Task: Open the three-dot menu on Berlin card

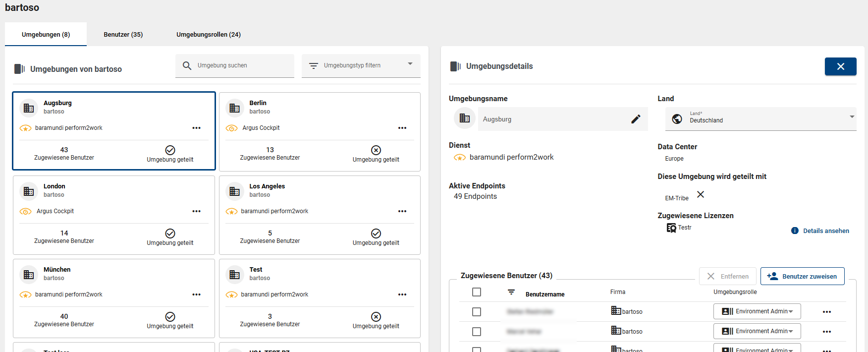Action: pyautogui.click(x=402, y=128)
